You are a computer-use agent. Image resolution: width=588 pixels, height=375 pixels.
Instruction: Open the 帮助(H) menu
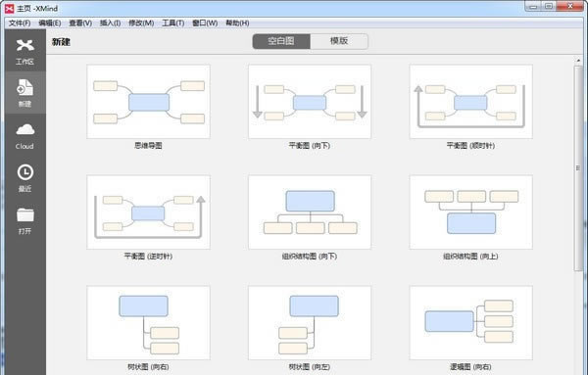click(237, 23)
